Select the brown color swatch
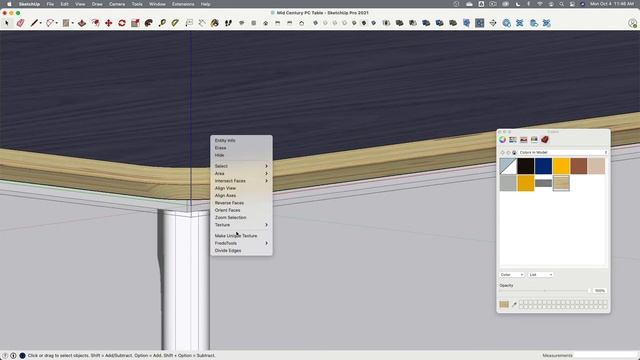 [579, 166]
